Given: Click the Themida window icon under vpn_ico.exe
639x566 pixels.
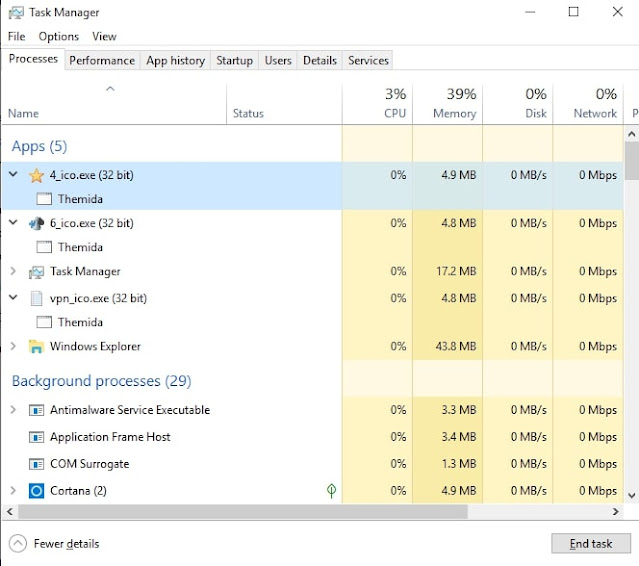Looking at the screenshot, I should click(44, 322).
